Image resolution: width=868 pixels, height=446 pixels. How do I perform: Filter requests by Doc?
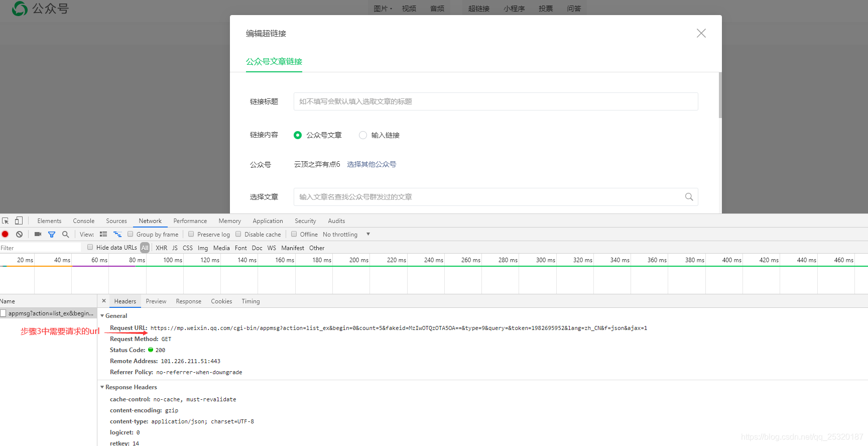pyautogui.click(x=257, y=248)
